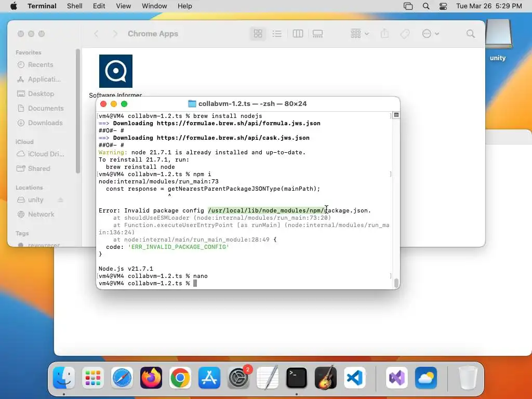Open Weather app from the Dock
Viewport: 532px width, 399px height.
pos(426,378)
